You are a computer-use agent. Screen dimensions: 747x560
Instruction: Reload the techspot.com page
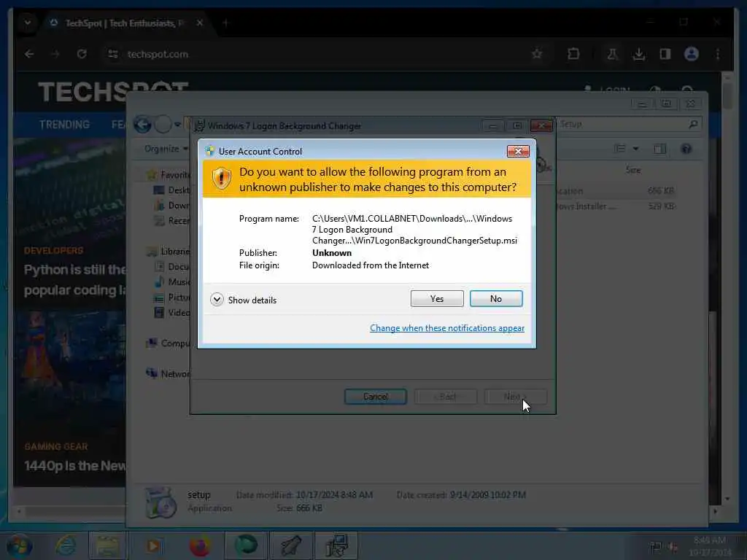[82, 54]
